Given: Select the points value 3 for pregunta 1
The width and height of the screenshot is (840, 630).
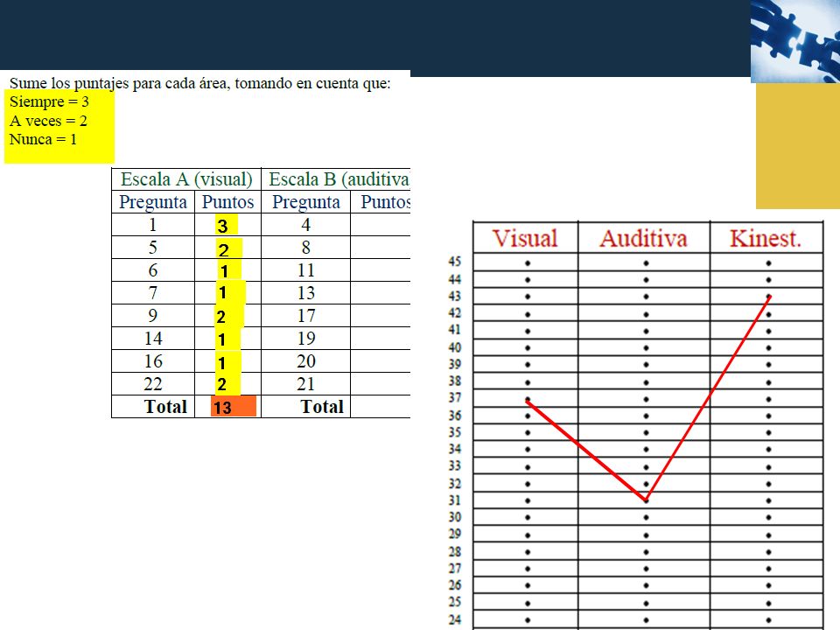Looking at the screenshot, I should coord(223,226).
